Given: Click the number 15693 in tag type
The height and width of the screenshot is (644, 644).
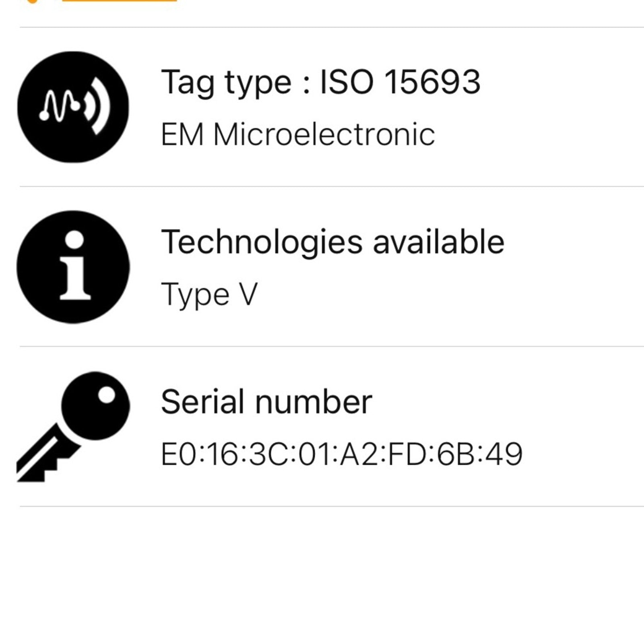Looking at the screenshot, I should click(432, 82).
